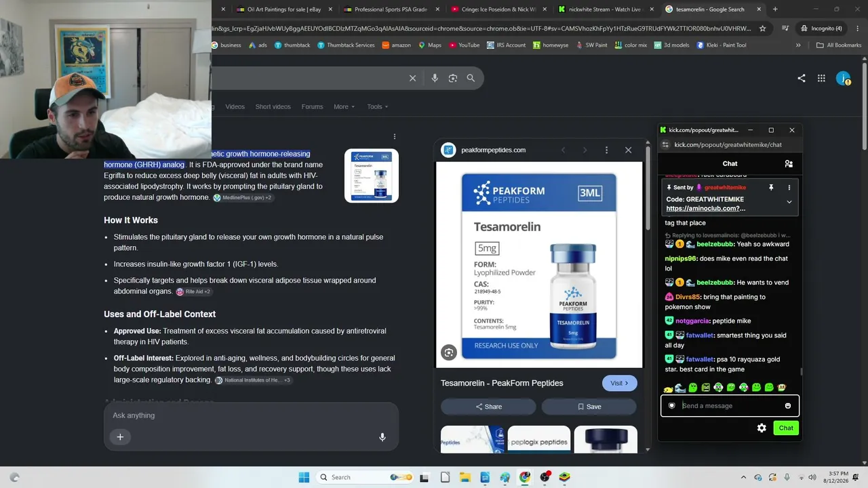Go to previous image in preview panel
Viewport: 868px width, 488px height.
coord(563,150)
